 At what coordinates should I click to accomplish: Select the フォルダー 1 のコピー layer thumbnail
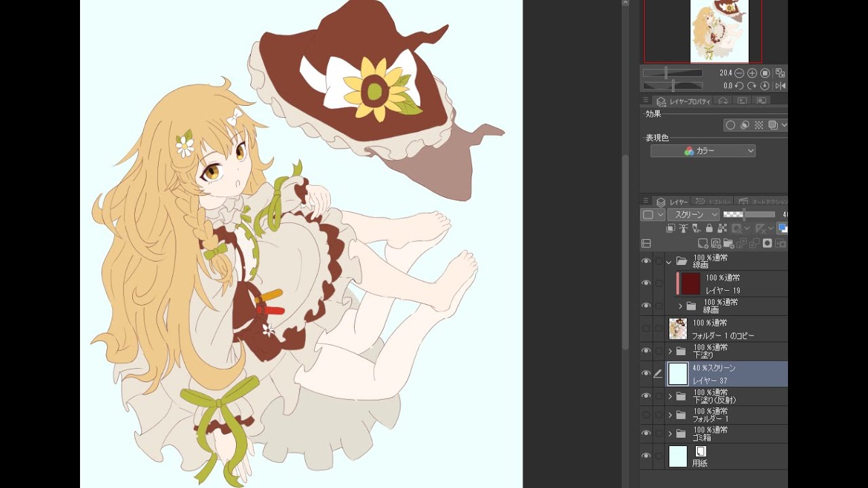(x=678, y=329)
